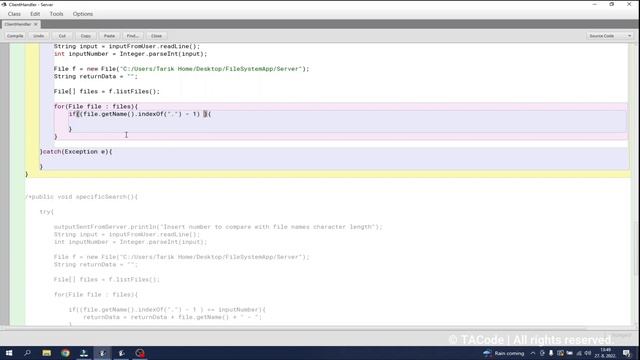Click the Paste toolbar button

[109, 36]
